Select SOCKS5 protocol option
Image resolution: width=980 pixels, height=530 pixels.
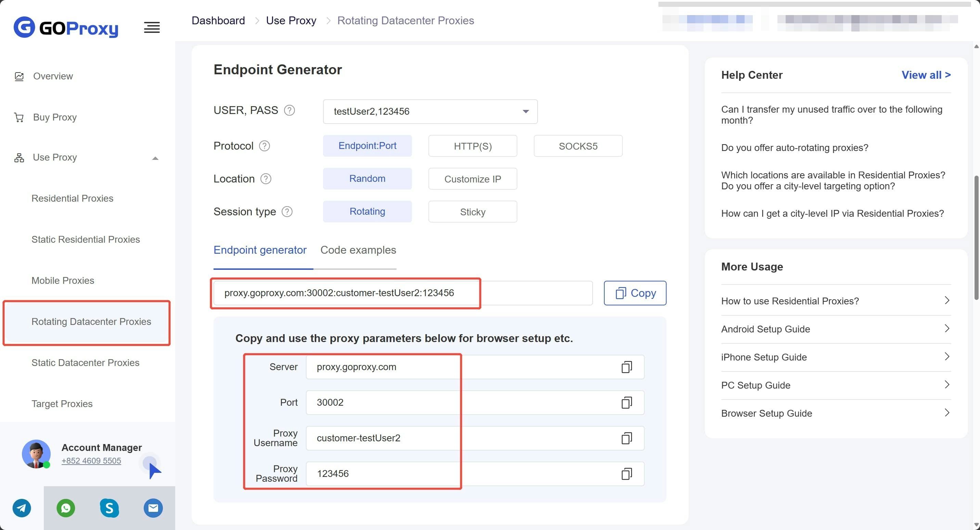point(578,146)
